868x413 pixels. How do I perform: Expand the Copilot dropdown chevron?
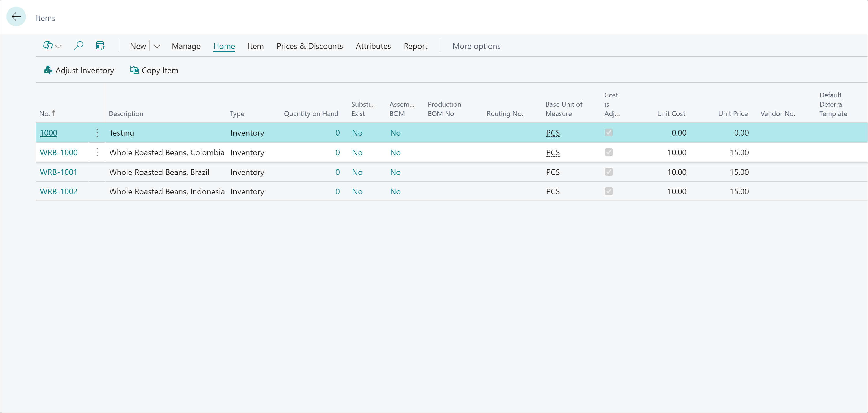coord(59,46)
